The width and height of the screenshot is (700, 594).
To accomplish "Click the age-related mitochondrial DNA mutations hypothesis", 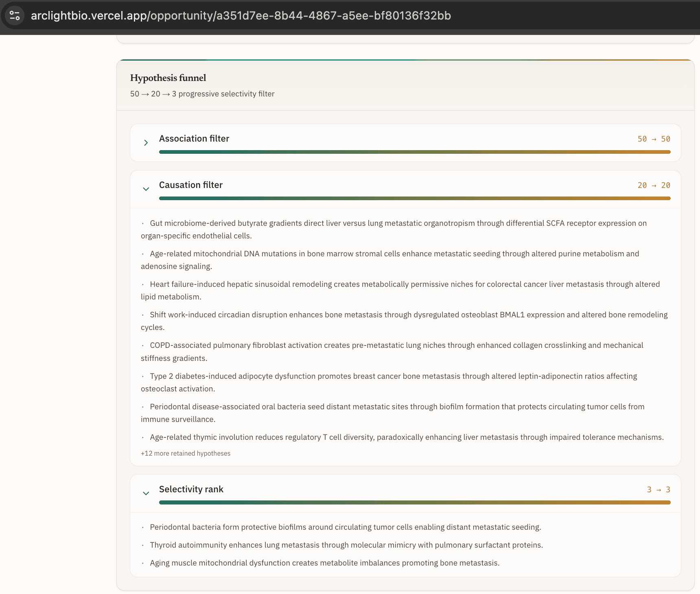I will pyautogui.click(x=390, y=260).
